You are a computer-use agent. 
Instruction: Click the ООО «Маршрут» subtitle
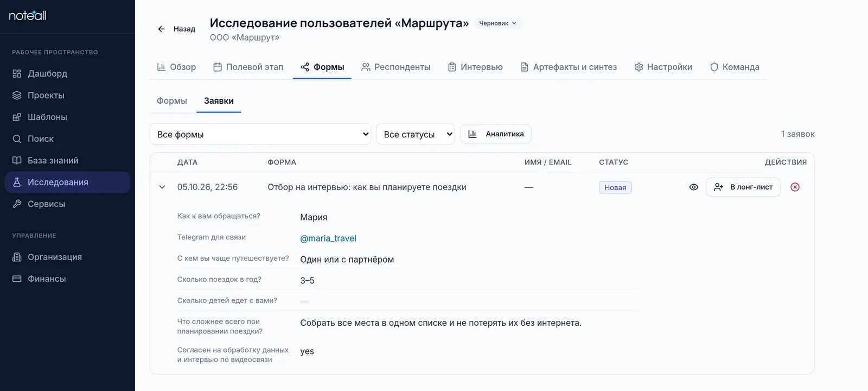[x=245, y=37]
